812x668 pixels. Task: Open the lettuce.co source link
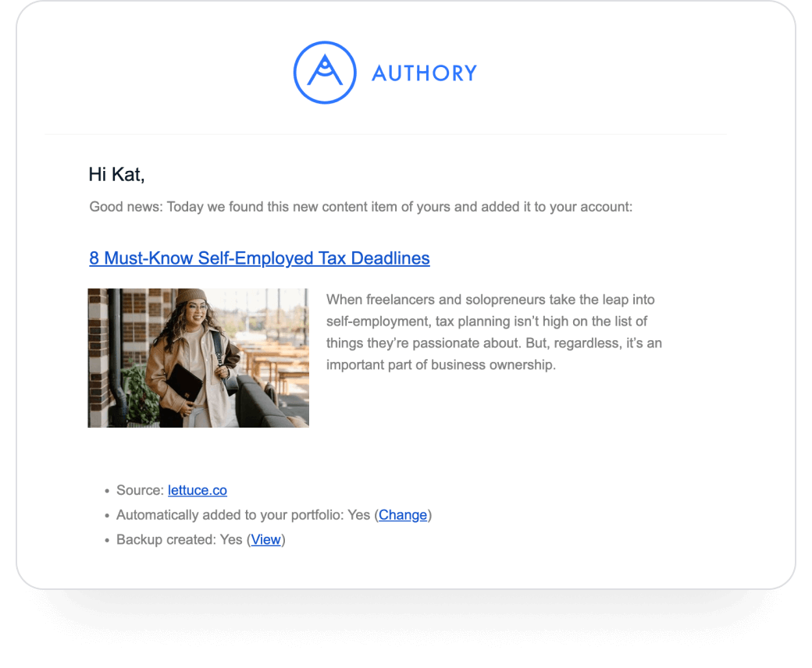coord(198,490)
